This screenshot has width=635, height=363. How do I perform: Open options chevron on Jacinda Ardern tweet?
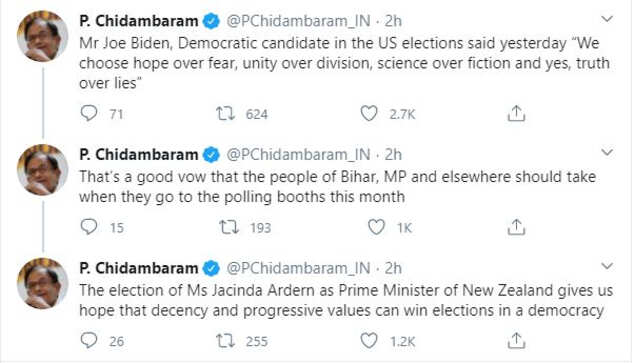(x=607, y=266)
